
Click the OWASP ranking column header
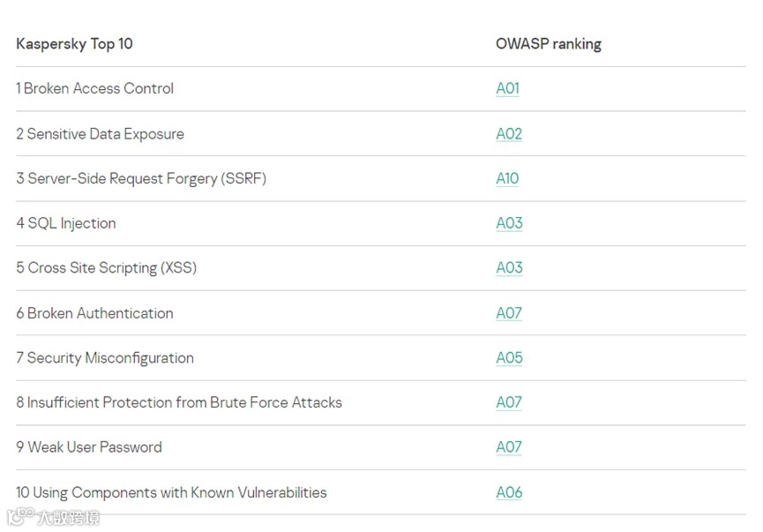[548, 44]
